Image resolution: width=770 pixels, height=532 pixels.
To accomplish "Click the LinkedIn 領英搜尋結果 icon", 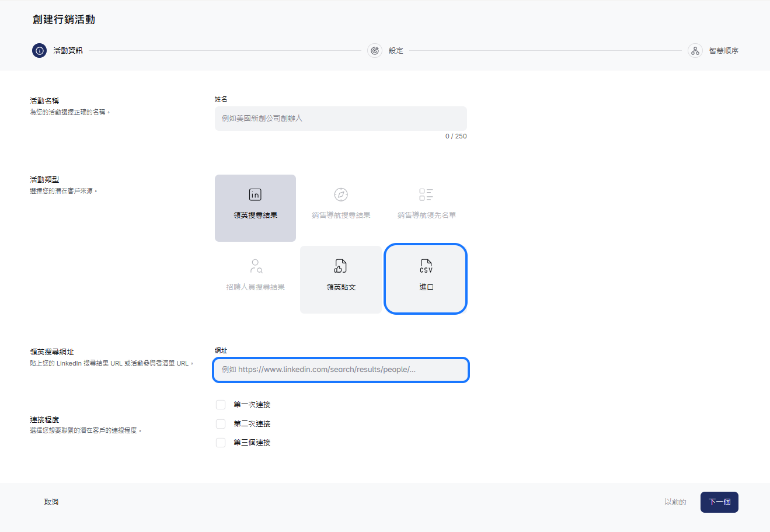I will (255, 195).
